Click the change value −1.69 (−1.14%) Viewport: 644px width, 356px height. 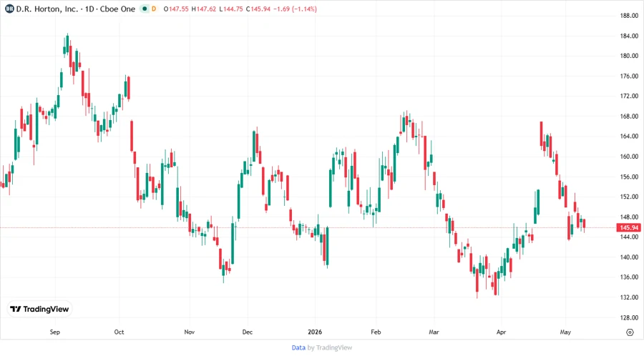pyautogui.click(x=295, y=9)
